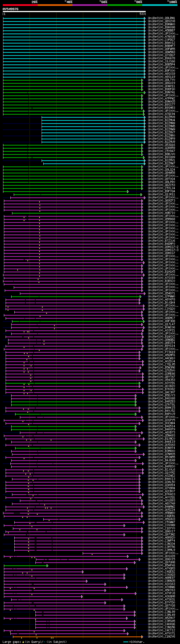View hit UniRef100_A7SX93
Image resolution: width=180 pixels, height=644 pixels.
click(161, 278)
